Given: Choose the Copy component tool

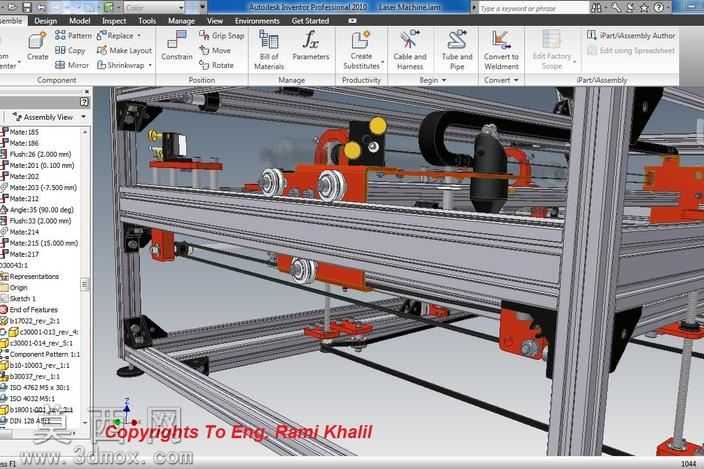Looking at the screenshot, I should pyautogui.click(x=70, y=50).
